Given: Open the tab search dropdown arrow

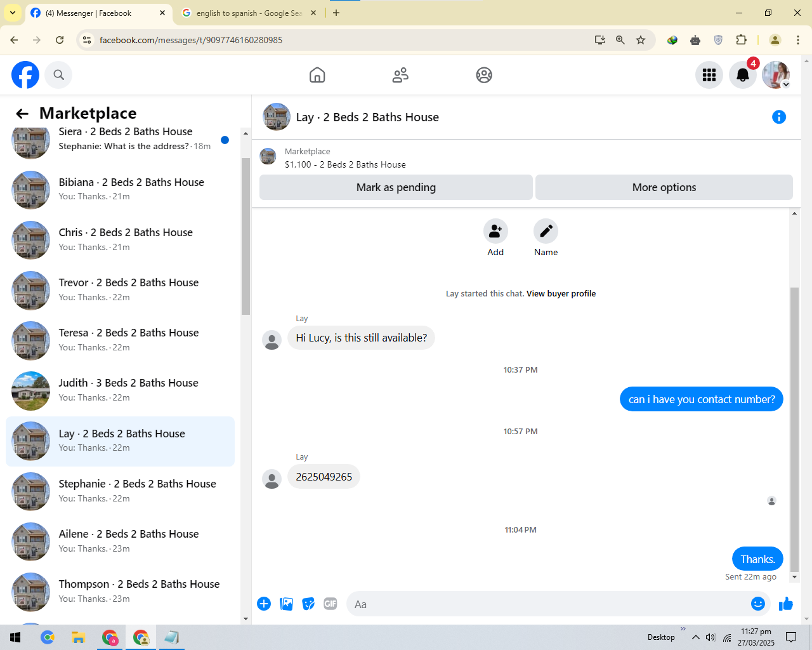Looking at the screenshot, I should (13, 13).
